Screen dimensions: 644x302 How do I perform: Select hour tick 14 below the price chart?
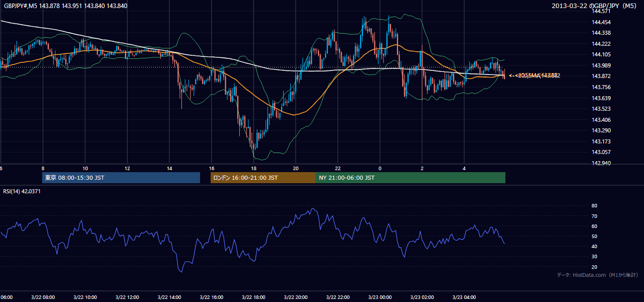[x=169, y=169]
